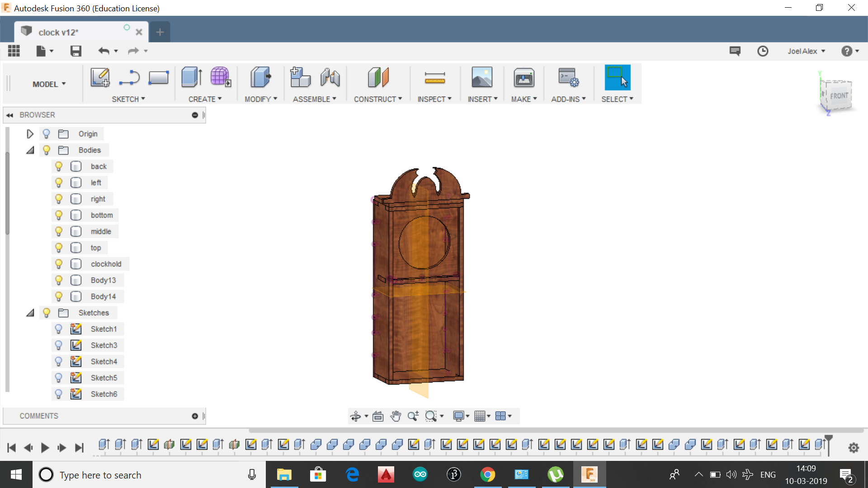The width and height of the screenshot is (868, 488).
Task: Click the Job Status clock icon
Action: 763,51
